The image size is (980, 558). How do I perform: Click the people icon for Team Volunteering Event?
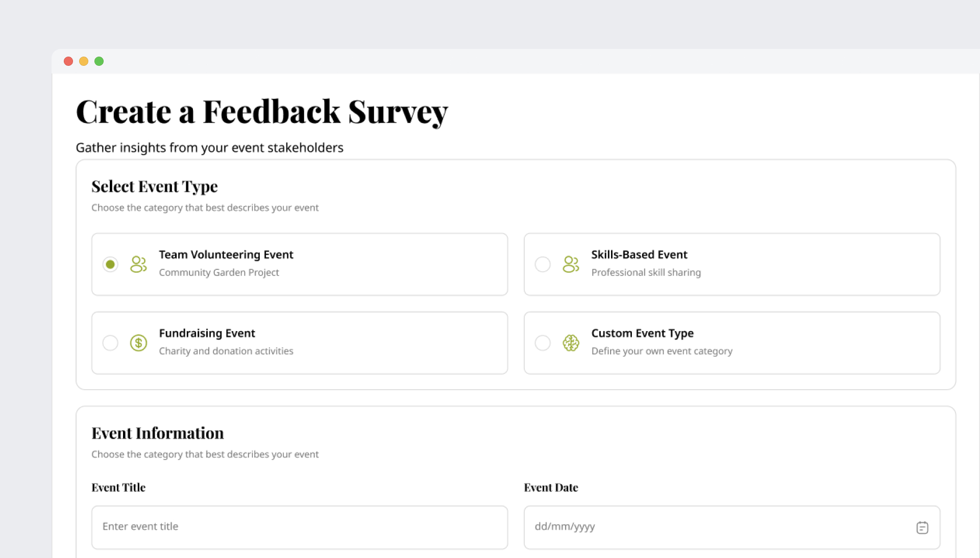coord(138,264)
